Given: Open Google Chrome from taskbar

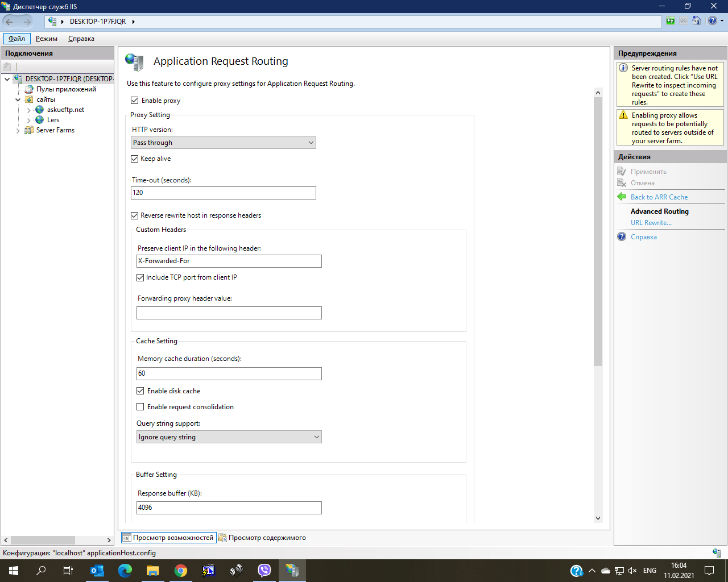Looking at the screenshot, I should [181, 571].
